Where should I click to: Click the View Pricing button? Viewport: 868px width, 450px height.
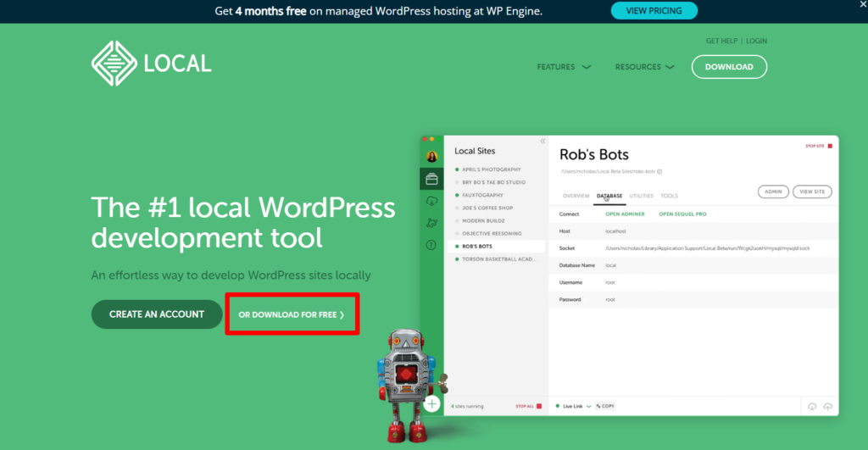tap(654, 11)
